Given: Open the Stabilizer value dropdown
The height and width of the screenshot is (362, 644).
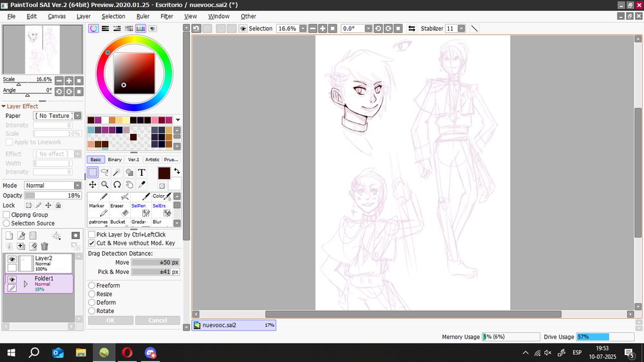Looking at the screenshot, I should [461, 28].
